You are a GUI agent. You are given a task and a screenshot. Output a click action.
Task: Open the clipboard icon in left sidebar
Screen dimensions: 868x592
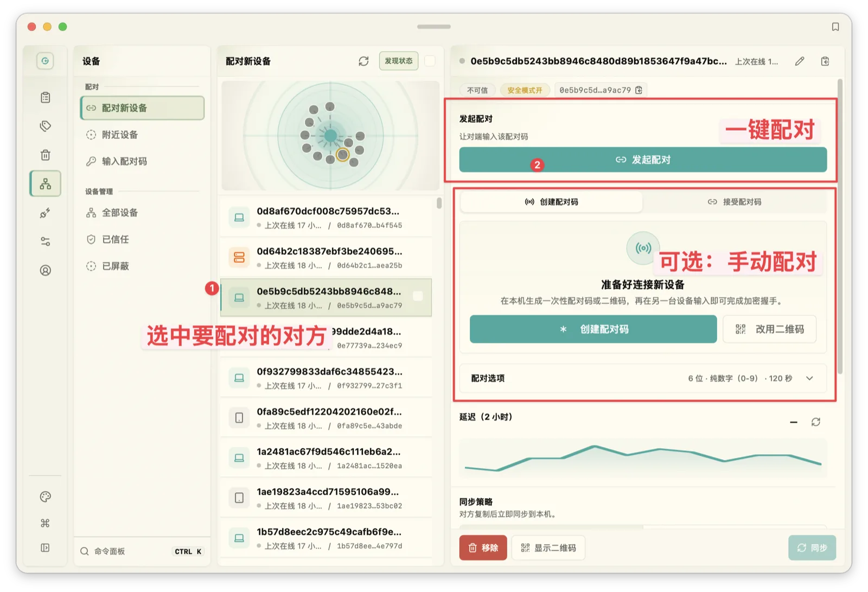pos(46,97)
